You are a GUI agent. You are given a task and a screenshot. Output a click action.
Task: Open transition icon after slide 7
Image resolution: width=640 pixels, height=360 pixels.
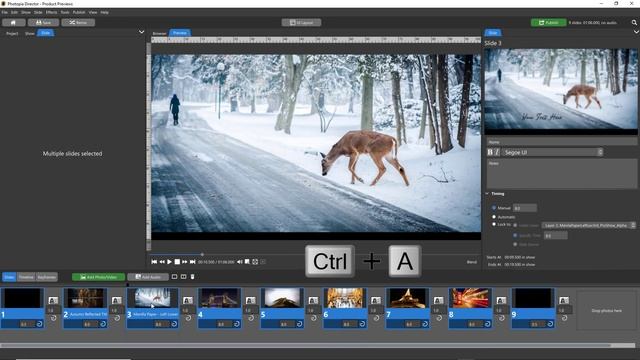[438, 300]
